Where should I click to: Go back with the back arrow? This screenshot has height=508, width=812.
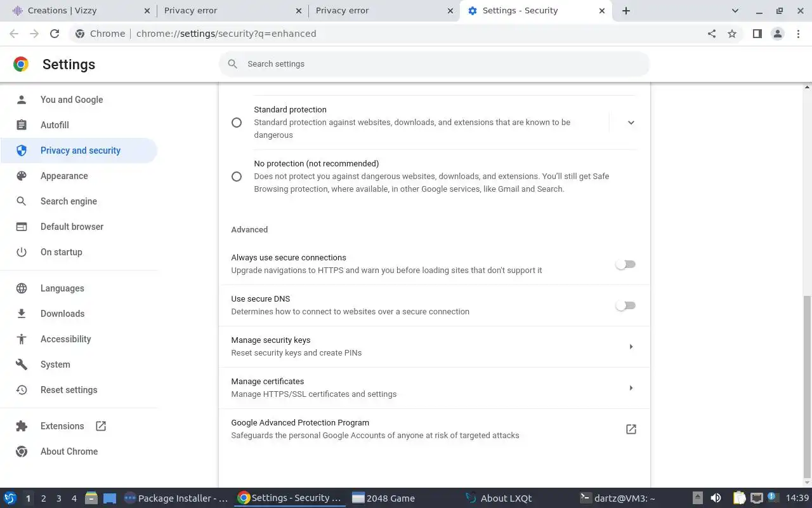coord(14,34)
